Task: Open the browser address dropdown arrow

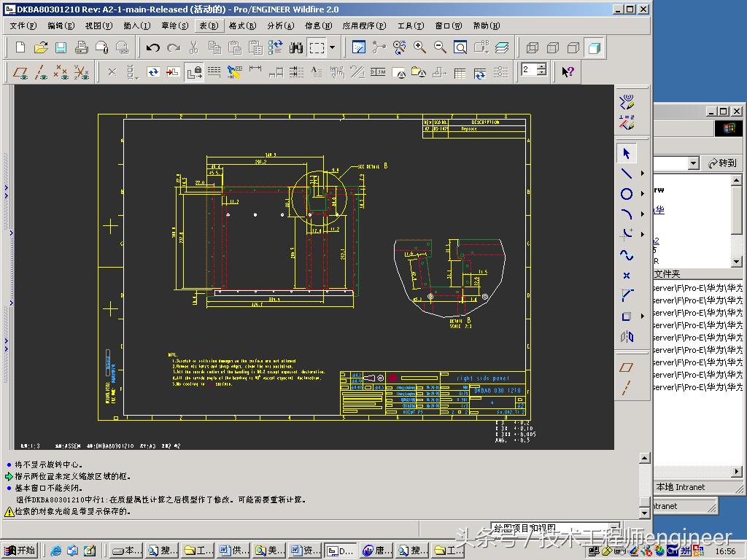Action: [x=693, y=163]
